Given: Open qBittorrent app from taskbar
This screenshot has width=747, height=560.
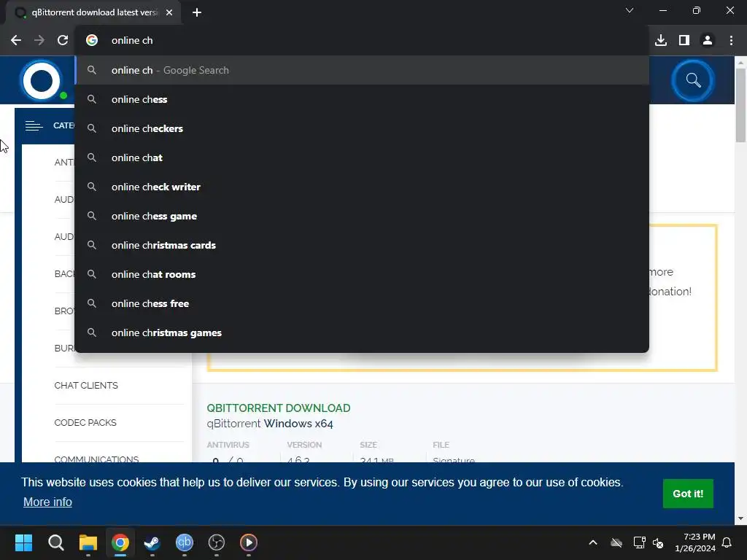Looking at the screenshot, I should coord(185,542).
